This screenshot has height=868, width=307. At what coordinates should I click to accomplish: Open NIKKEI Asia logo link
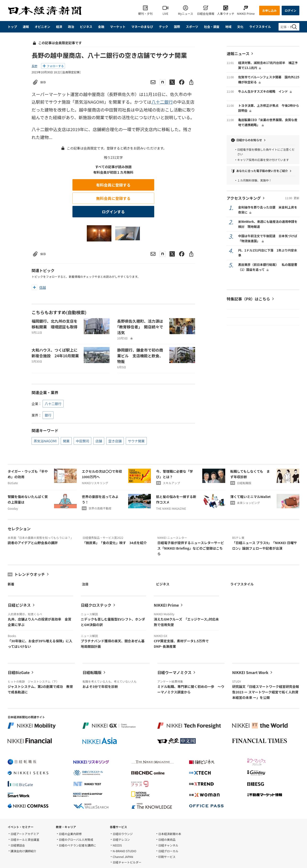point(99,741)
